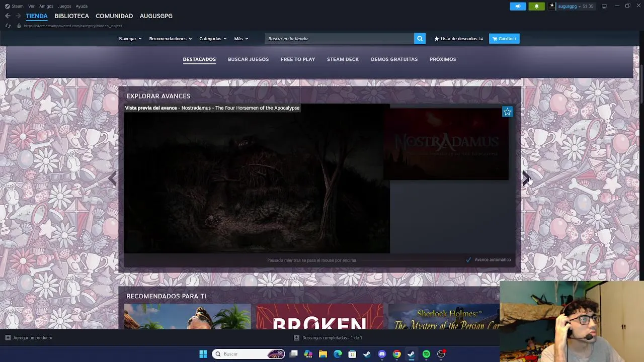
Task: Open the Nostradamus logo capsule image
Action: point(446,143)
